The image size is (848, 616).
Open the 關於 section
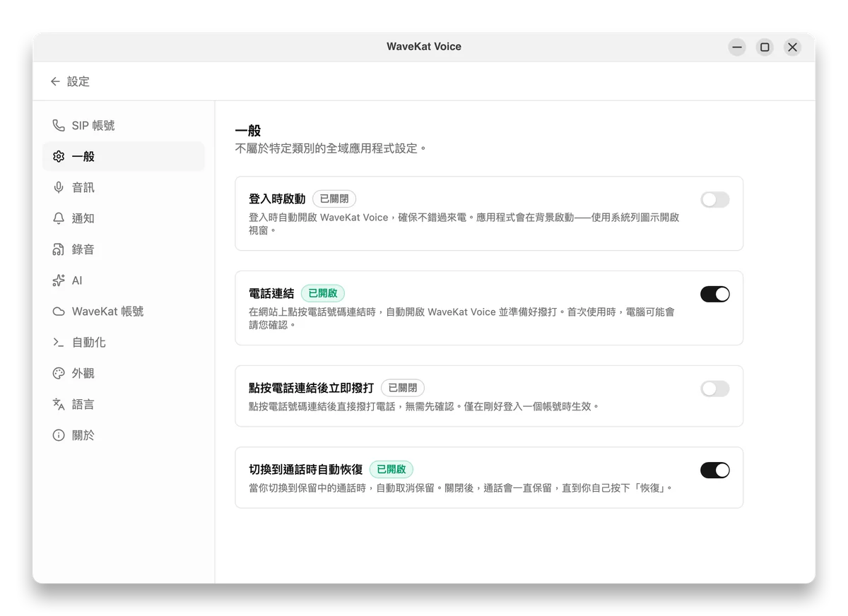coord(124,436)
